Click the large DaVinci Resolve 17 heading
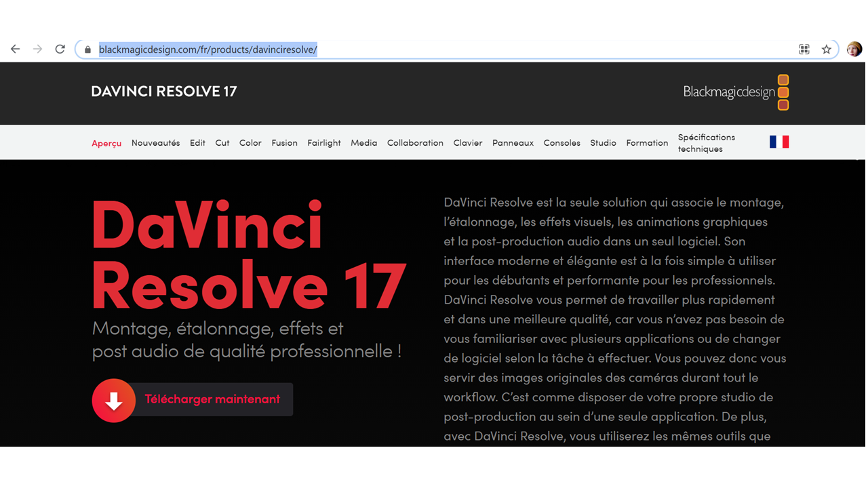The height and width of the screenshot is (488, 868). [x=248, y=255]
